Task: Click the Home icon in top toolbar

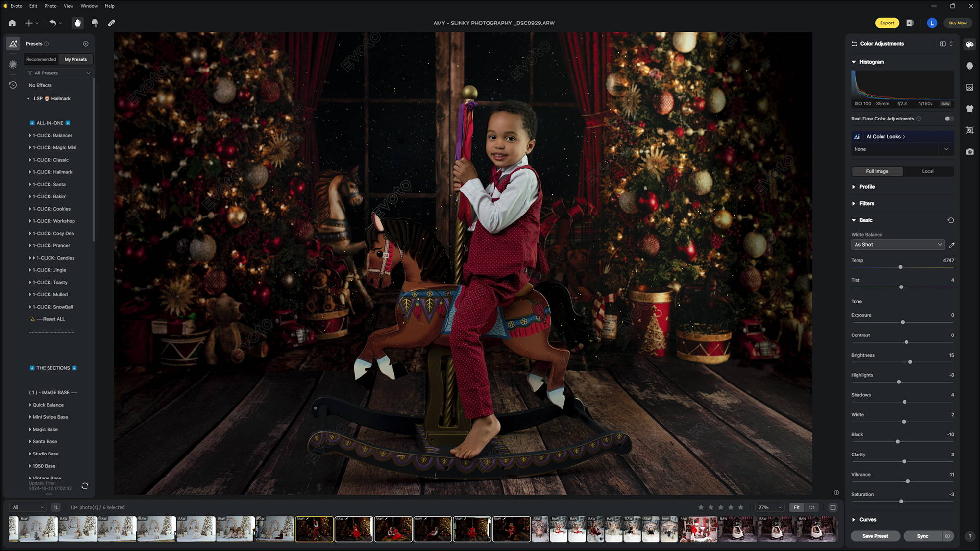Action: pos(12,23)
